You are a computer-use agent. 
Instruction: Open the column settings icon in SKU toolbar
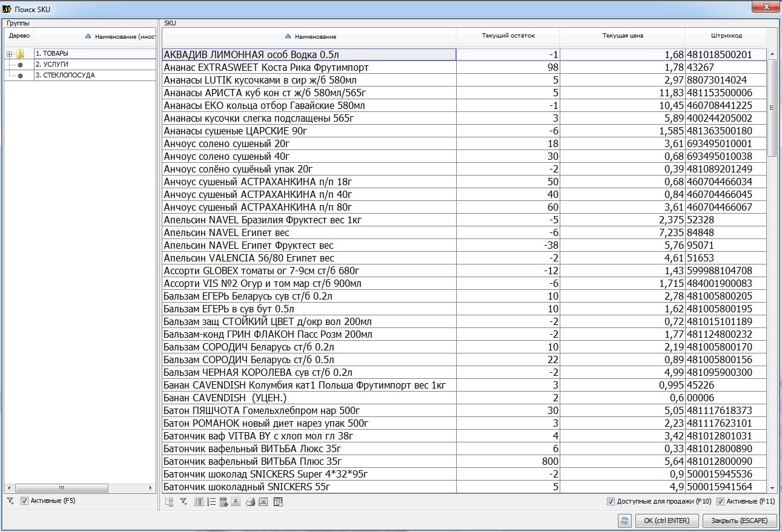pos(199,502)
